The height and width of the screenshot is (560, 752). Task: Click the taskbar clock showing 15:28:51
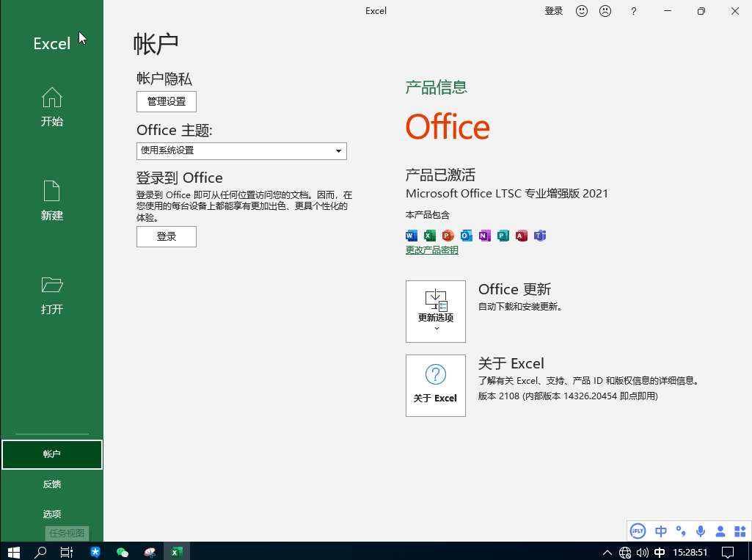[x=690, y=553]
